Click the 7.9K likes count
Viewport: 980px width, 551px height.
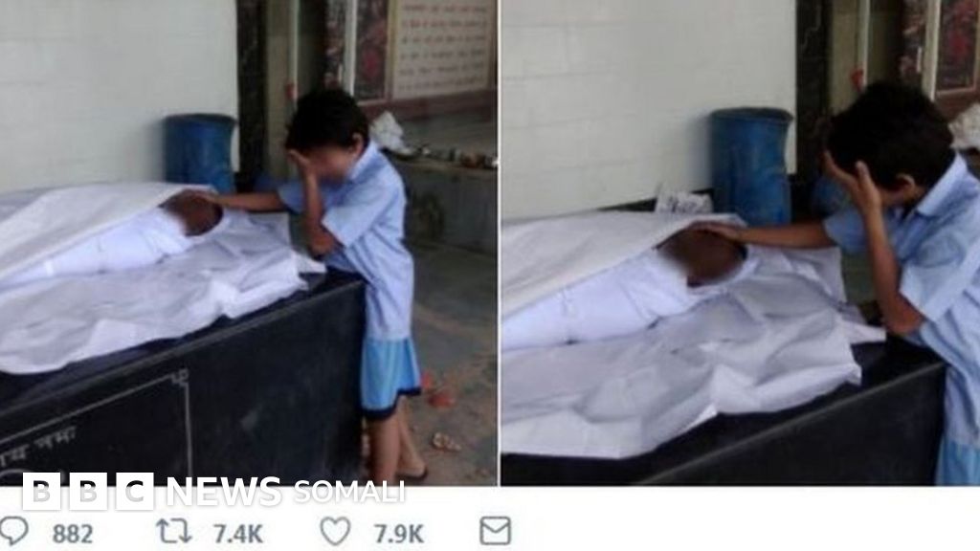point(399,535)
